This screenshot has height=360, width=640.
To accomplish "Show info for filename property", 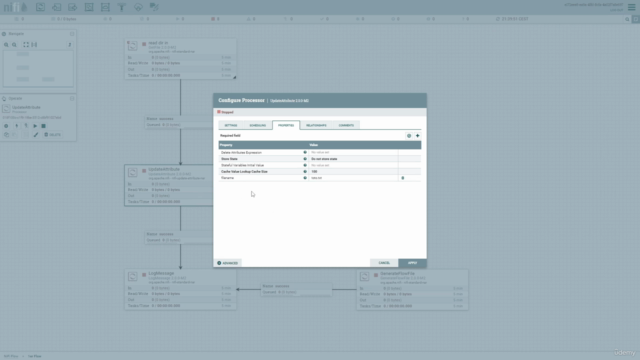I will (x=305, y=178).
